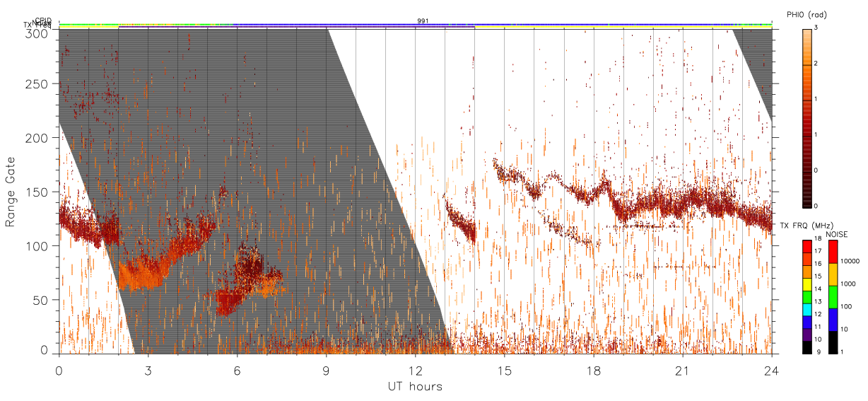Image resolution: width=868 pixels, height=401 pixels.
Task: Pick the red top swatch of the NOISE colorbar
Action: click(833, 252)
